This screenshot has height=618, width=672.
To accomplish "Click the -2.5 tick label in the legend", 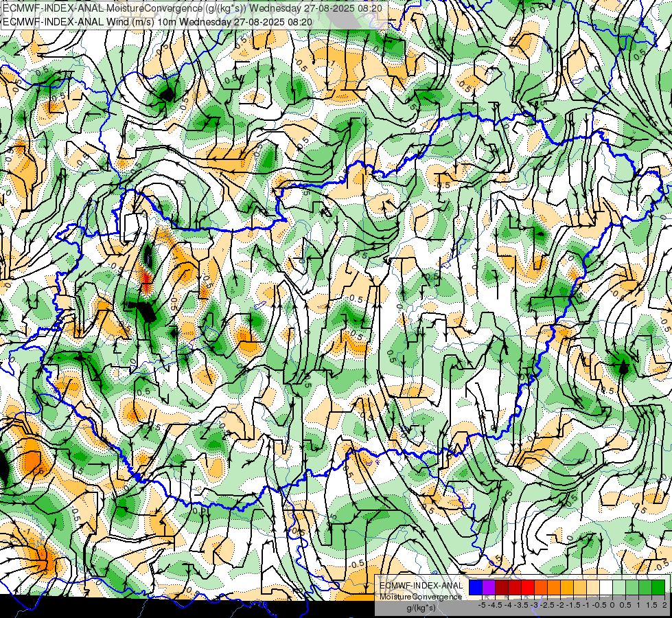I will (547, 605).
